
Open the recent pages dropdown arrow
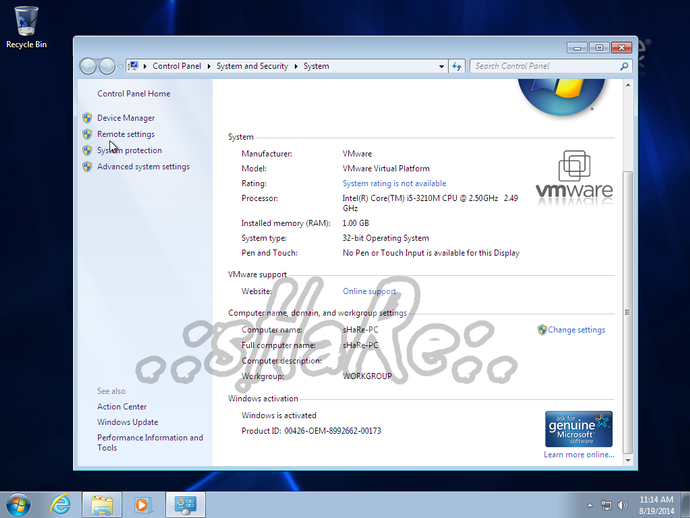click(x=120, y=66)
